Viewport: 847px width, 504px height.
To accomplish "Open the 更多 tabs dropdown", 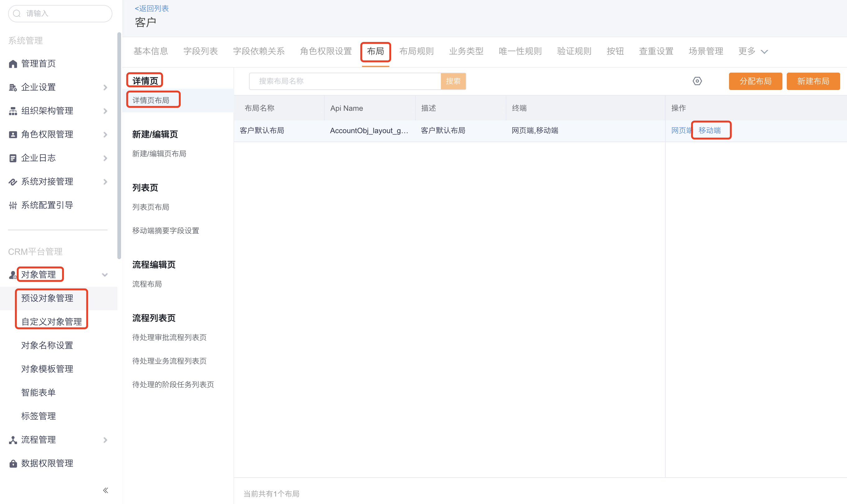I will (753, 51).
